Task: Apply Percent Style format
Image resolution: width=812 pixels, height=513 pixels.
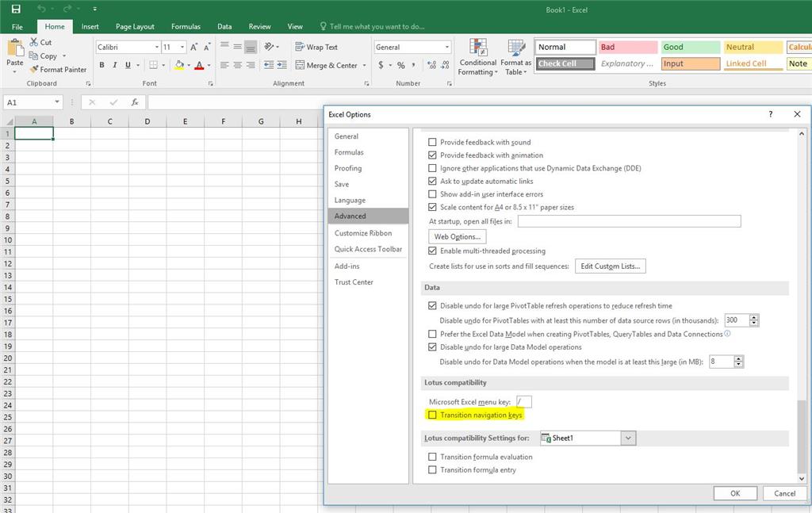Action: 400,65
